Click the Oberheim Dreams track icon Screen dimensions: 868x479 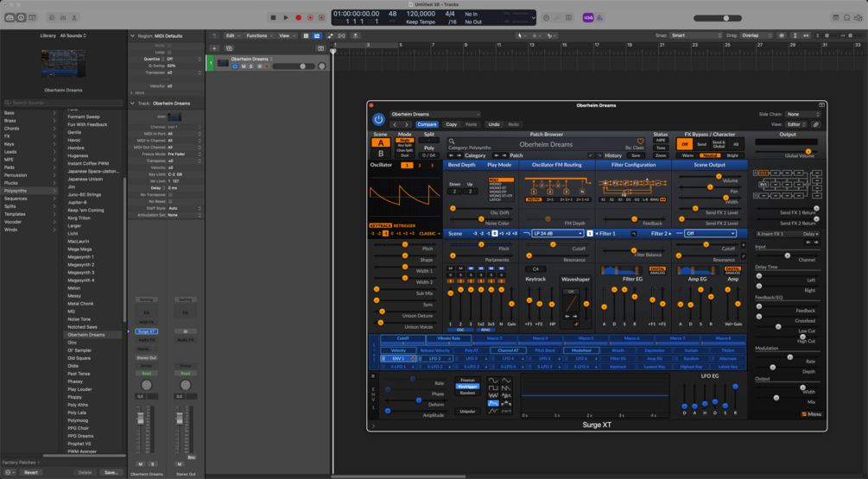[223, 63]
